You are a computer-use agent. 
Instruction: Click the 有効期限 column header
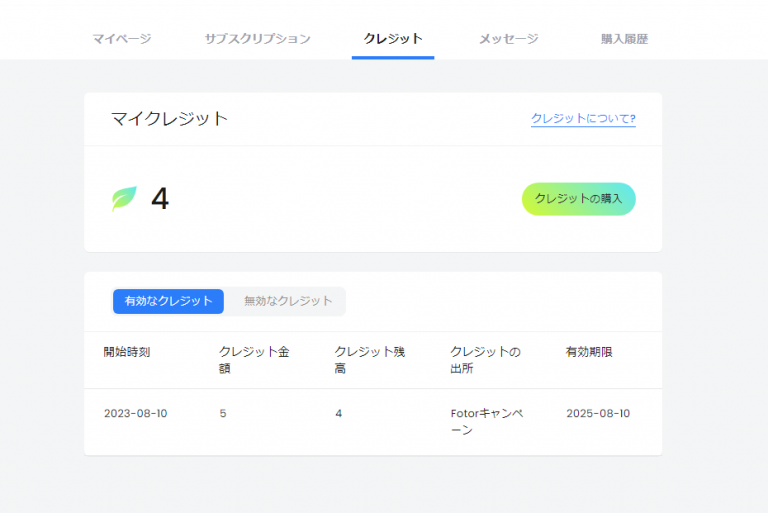pyautogui.click(x=589, y=352)
